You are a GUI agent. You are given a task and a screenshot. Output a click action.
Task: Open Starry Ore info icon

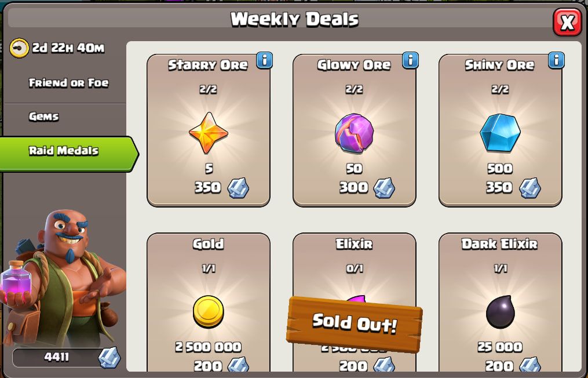tap(264, 60)
